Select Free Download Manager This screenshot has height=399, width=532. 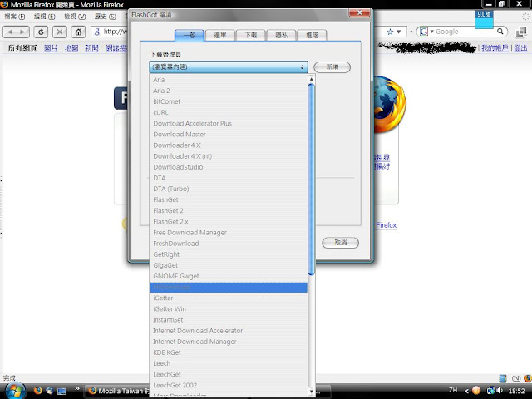(229, 233)
